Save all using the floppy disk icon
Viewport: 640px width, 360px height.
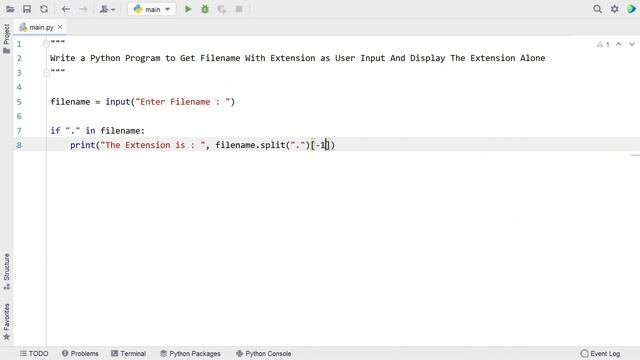point(27,9)
